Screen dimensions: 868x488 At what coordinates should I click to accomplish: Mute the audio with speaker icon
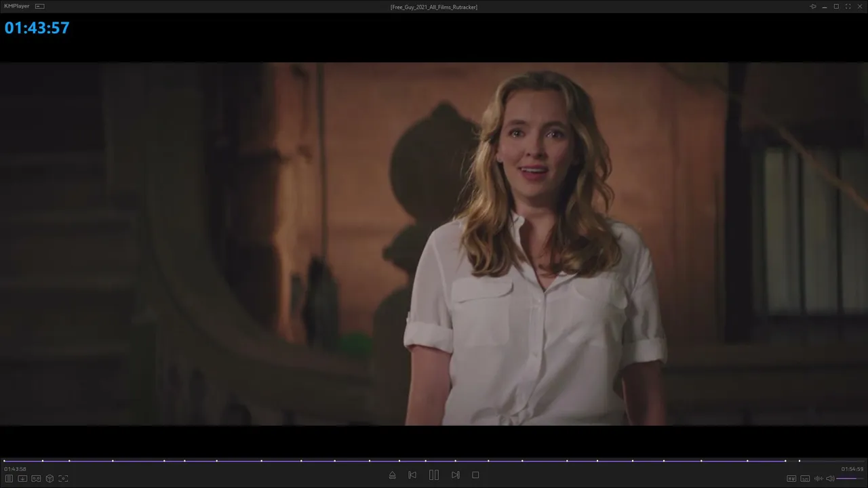pos(830,479)
